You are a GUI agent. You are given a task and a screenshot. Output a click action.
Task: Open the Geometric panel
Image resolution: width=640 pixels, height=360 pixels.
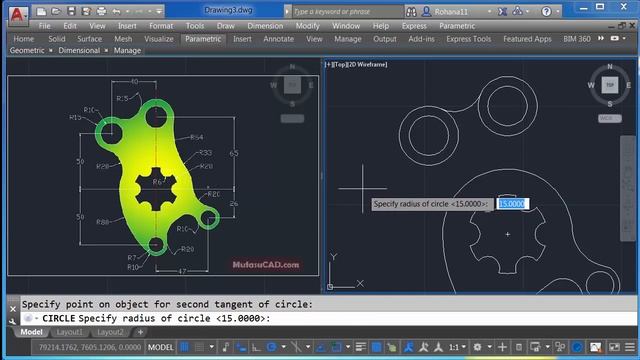(x=27, y=50)
